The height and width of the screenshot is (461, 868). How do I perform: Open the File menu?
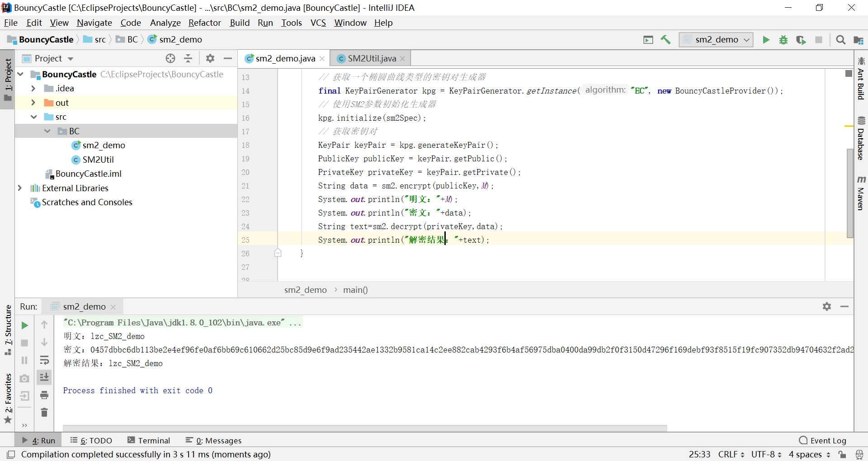point(11,23)
